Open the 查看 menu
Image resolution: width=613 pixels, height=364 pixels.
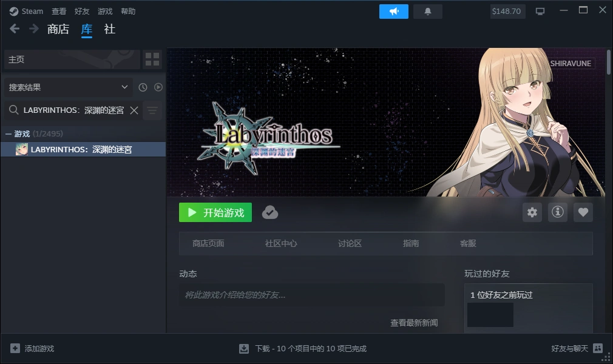click(59, 12)
